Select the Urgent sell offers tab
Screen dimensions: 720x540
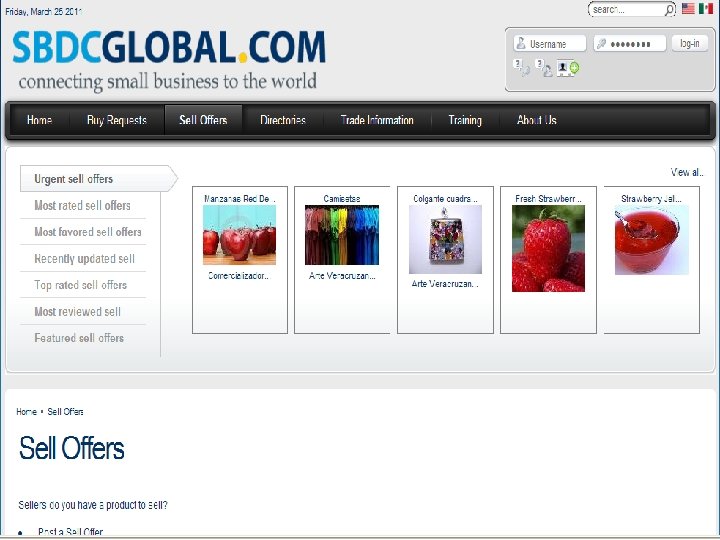(x=99, y=179)
